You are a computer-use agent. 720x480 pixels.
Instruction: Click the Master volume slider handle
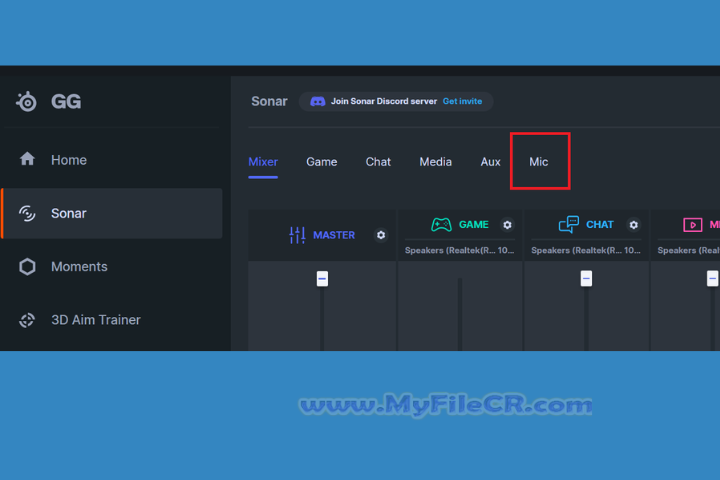322,278
